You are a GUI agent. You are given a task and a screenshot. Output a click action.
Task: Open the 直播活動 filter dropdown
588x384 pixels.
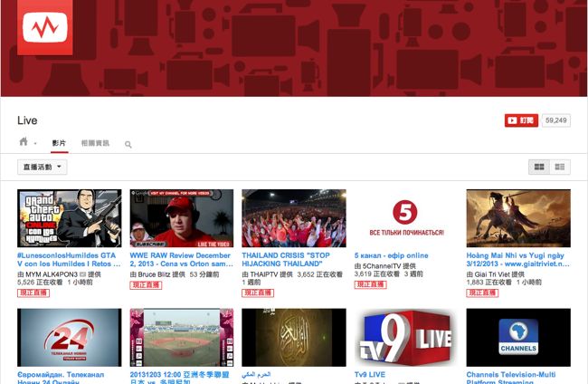pyautogui.click(x=43, y=167)
